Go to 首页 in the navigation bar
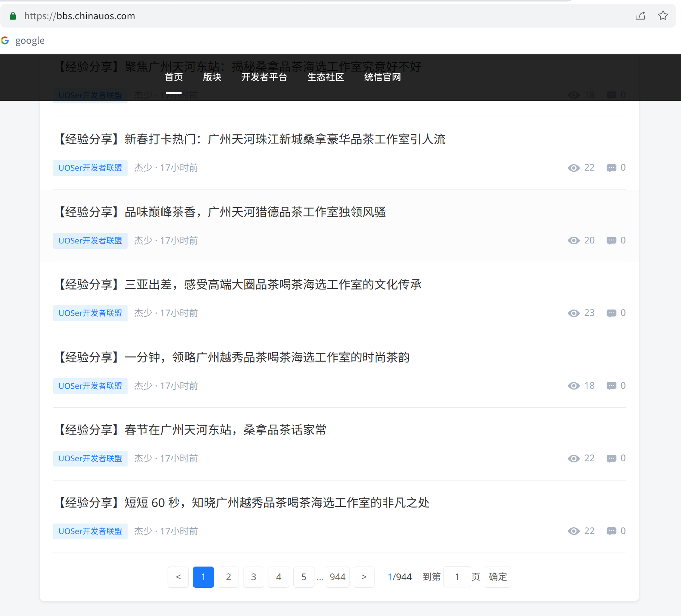The image size is (681, 616). click(174, 77)
